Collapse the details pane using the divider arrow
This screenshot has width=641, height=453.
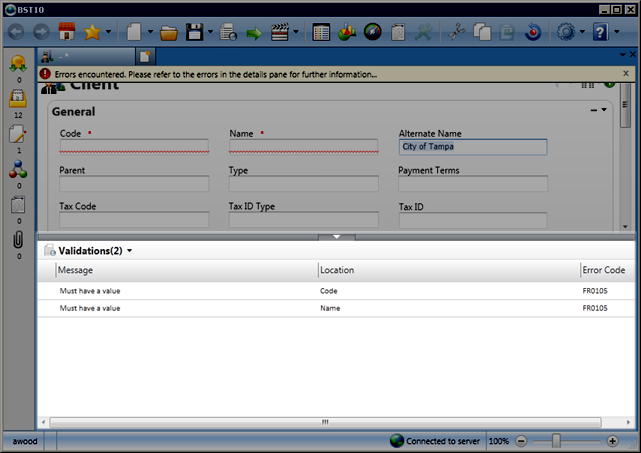[337, 237]
